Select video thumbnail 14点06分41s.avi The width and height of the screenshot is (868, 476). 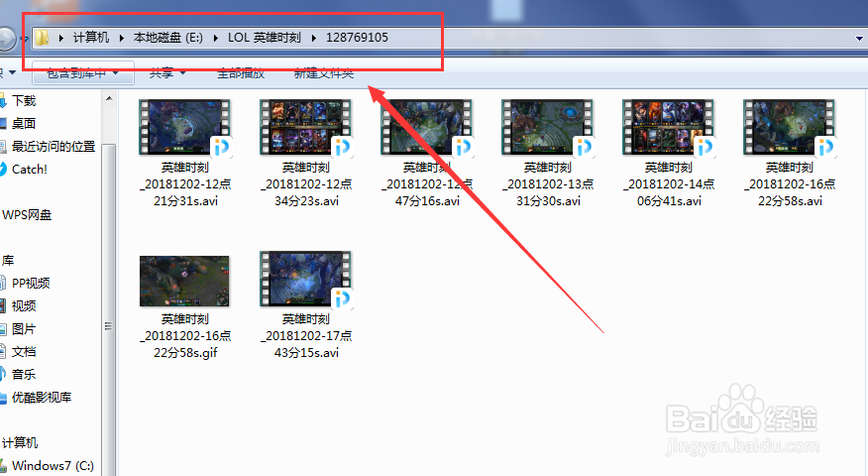[x=668, y=127]
